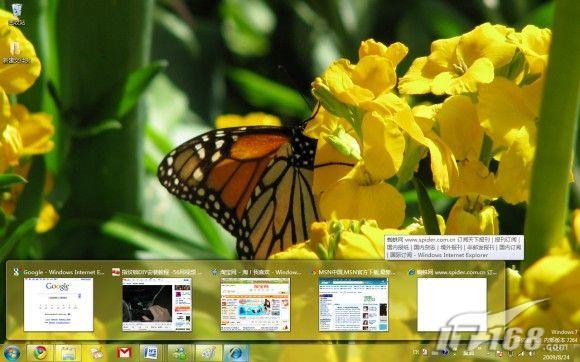Click the taskbar icon left of Internet Explorer
The height and width of the screenshot is (362, 580).
click(x=208, y=353)
